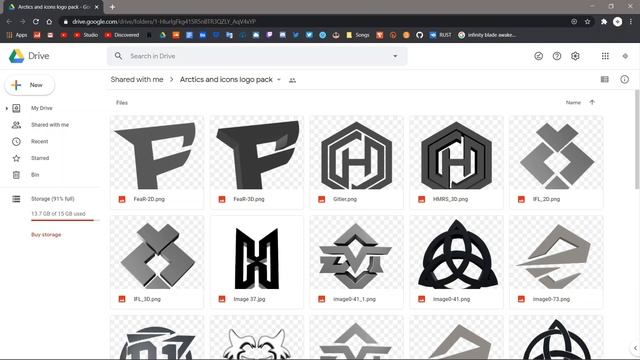
Task: Open a new browser tab
Action: 112,7
